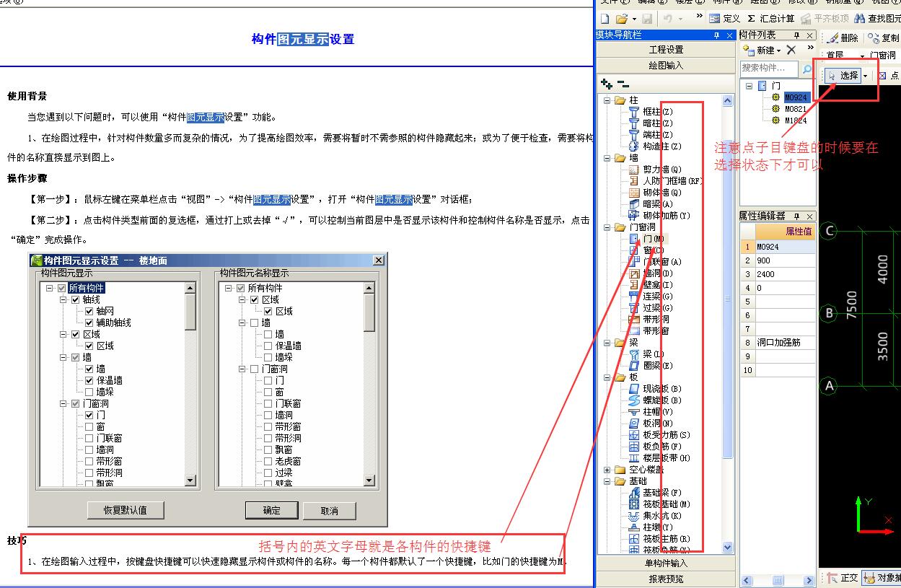The width and height of the screenshot is (901, 588).
Task: Uncheck 辅助轴线 checkbox
Action: [x=89, y=322]
